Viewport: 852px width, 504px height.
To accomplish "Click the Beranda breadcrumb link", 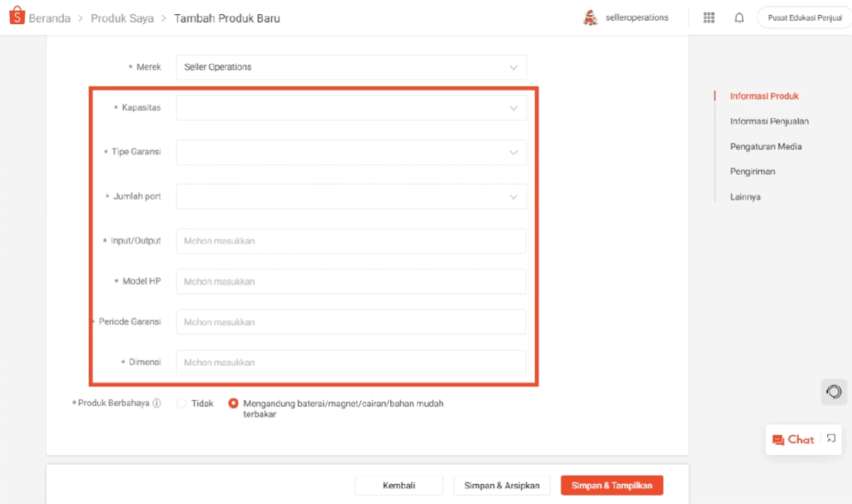I will [x=49, y=18].
